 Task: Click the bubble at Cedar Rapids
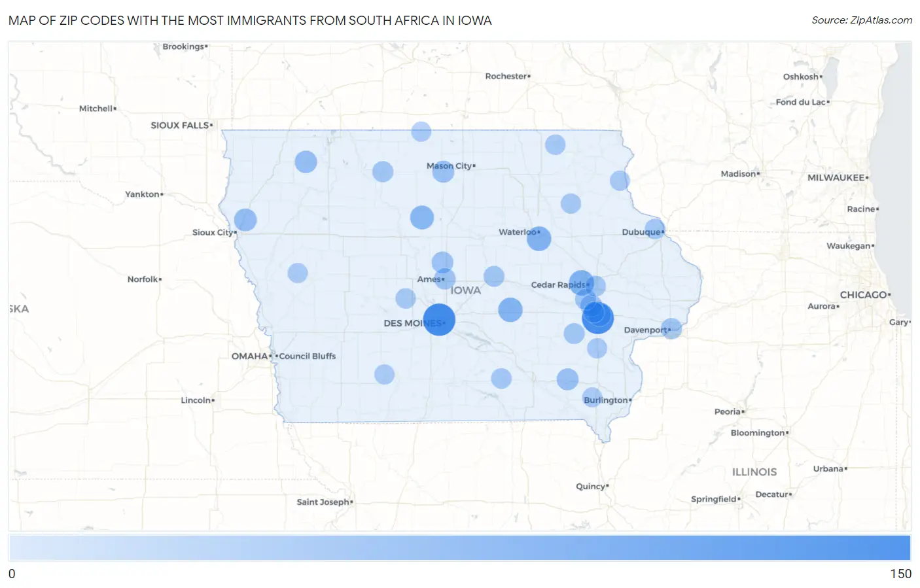[x=581, y=284]
